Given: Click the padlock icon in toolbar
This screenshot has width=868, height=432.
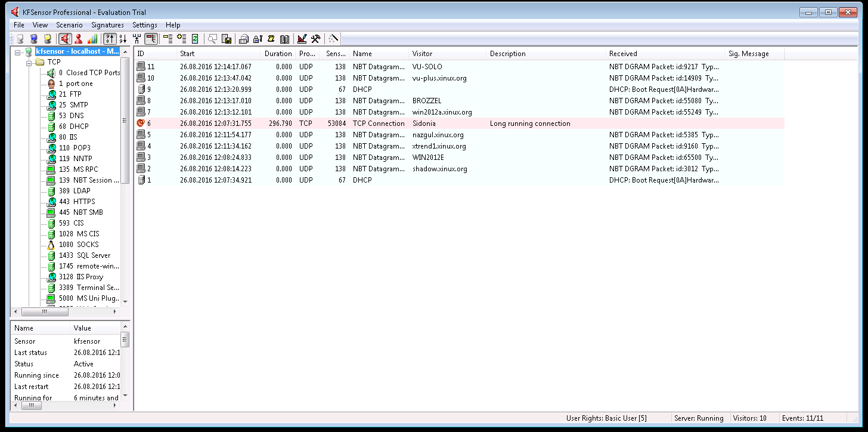Looking at the screenshot, I should coord(258,39).
